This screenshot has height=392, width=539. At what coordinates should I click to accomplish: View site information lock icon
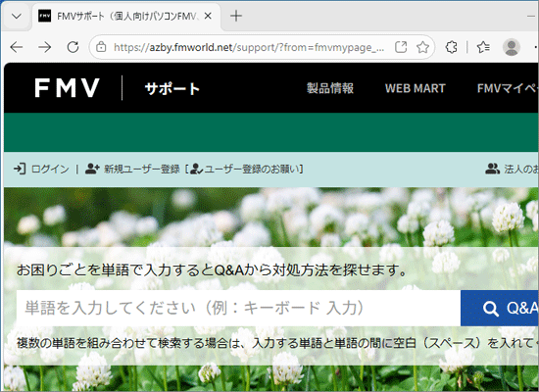[101, 47]
